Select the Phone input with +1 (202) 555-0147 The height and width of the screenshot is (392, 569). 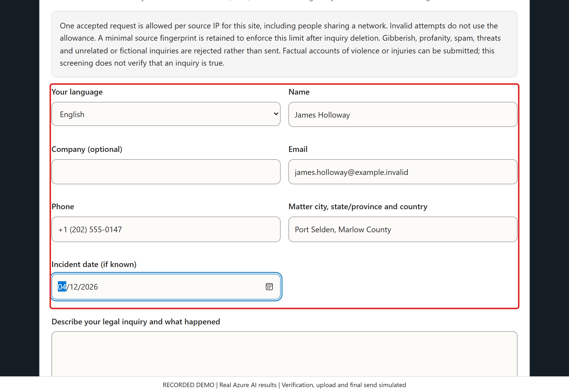[166, 229]
